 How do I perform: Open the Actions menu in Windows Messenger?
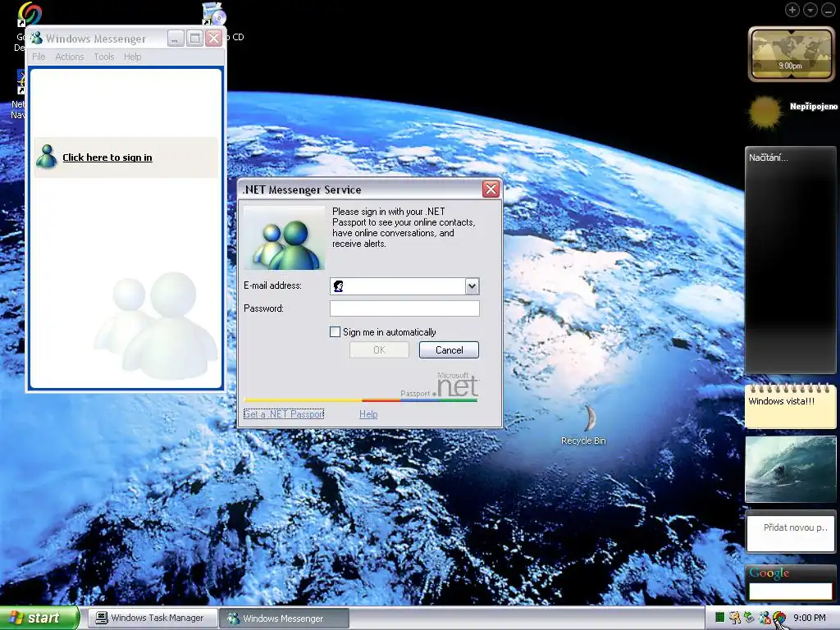[70, 57]
